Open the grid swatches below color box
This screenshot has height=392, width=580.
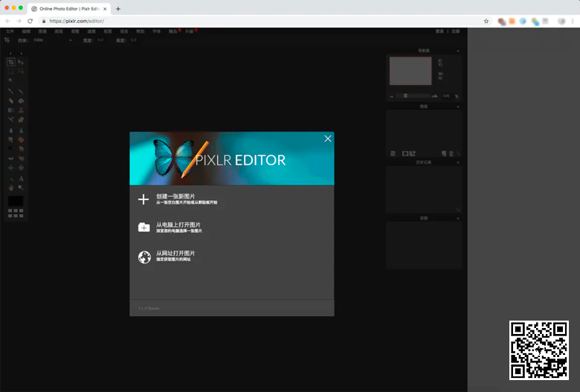coord(16,213)
